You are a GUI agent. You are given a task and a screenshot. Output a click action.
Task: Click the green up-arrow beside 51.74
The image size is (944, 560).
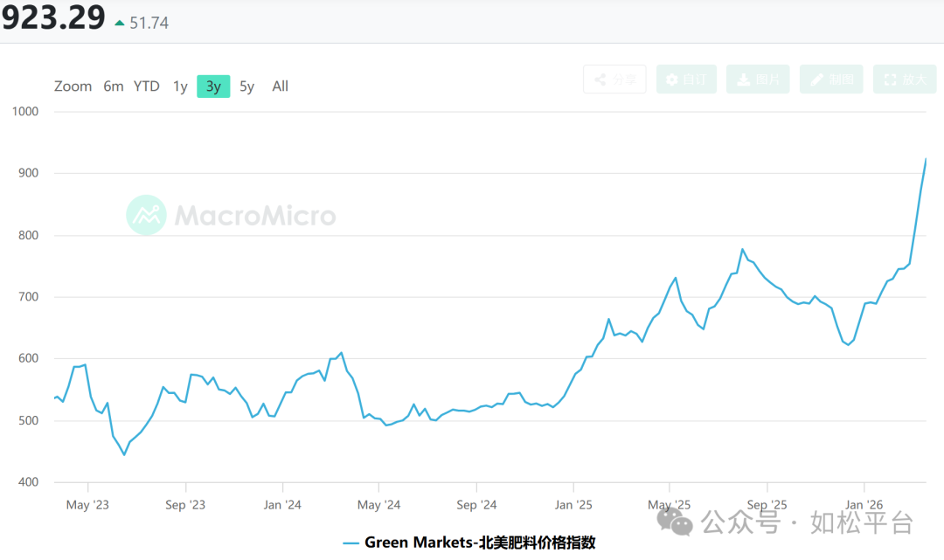click(120, 23)
